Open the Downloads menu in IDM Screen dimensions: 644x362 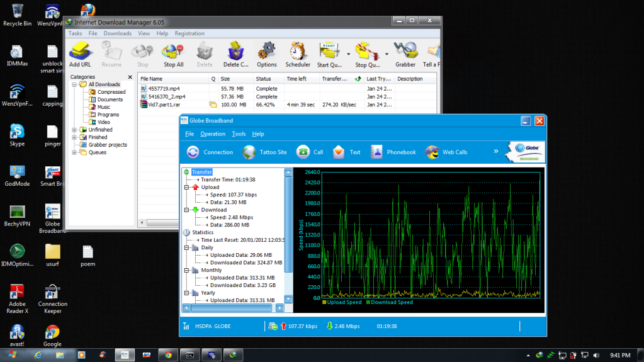point(118,33)
